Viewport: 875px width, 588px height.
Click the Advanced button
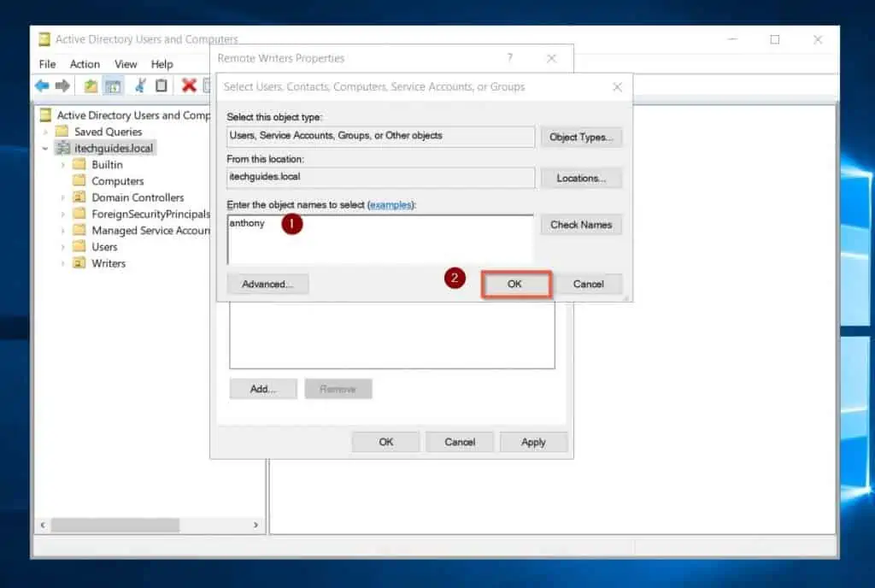coord(267,284)
